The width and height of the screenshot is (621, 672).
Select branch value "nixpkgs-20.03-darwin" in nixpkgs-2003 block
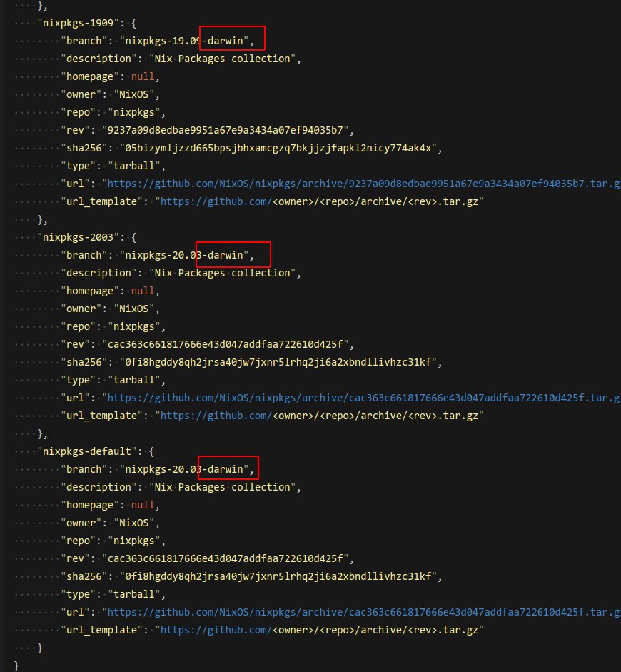184,256
